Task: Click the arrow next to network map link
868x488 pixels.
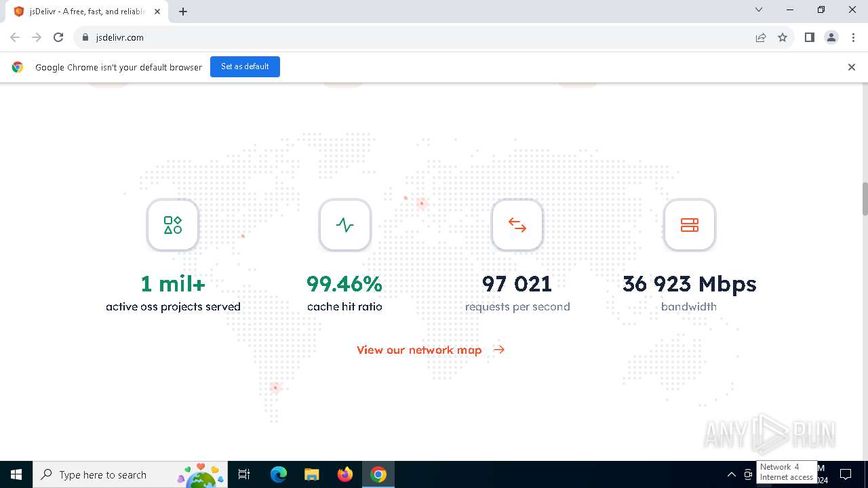Action: point(499,350)
